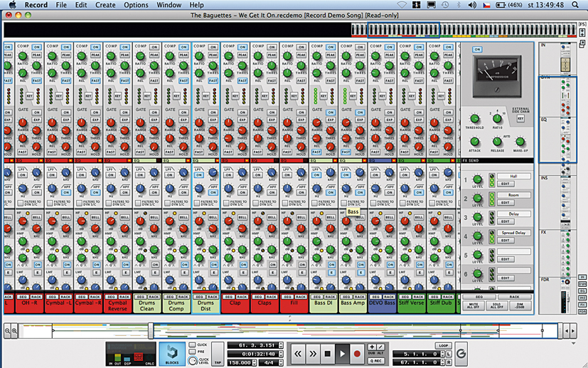Click the alternate take slash icon above ALT
Viewport: 588px width, 368px height.
[380, 347]
